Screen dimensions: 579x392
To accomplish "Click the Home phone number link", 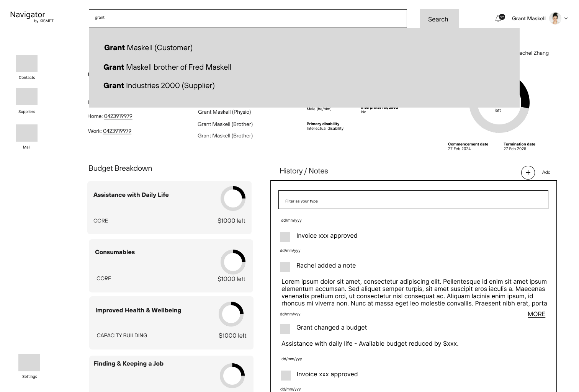I will [118, 116].
